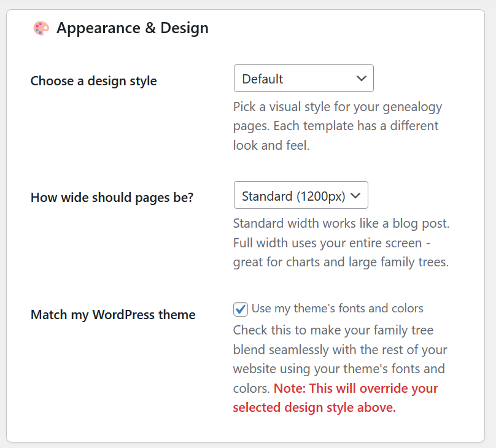
Task: Open the design style dropdown showing Default
Action: [303, 79]
